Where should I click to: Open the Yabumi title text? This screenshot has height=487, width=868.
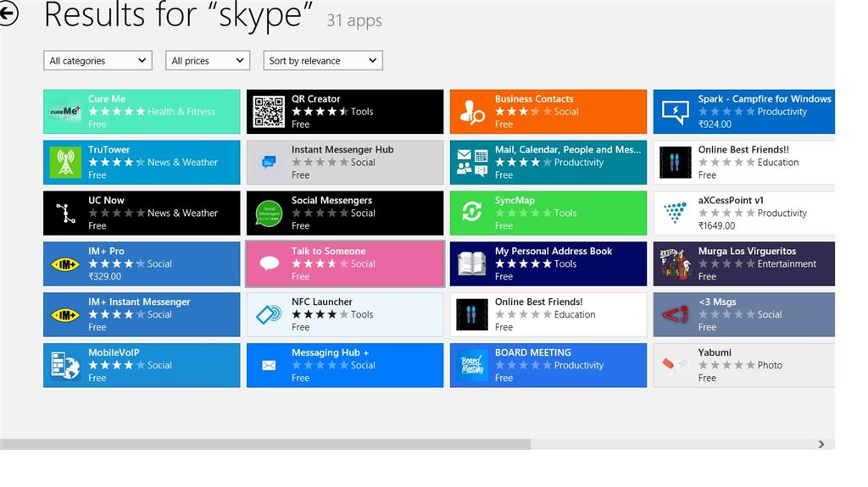pos(715,352)
